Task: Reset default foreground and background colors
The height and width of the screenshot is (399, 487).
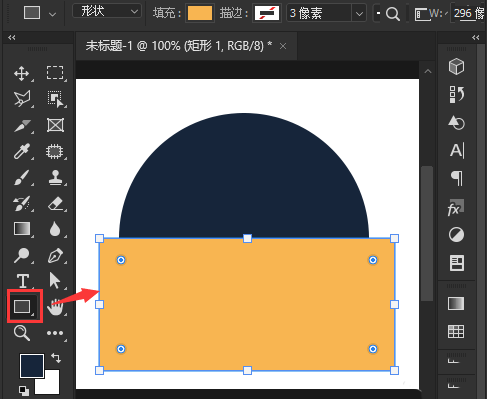Action: [24, 390]
